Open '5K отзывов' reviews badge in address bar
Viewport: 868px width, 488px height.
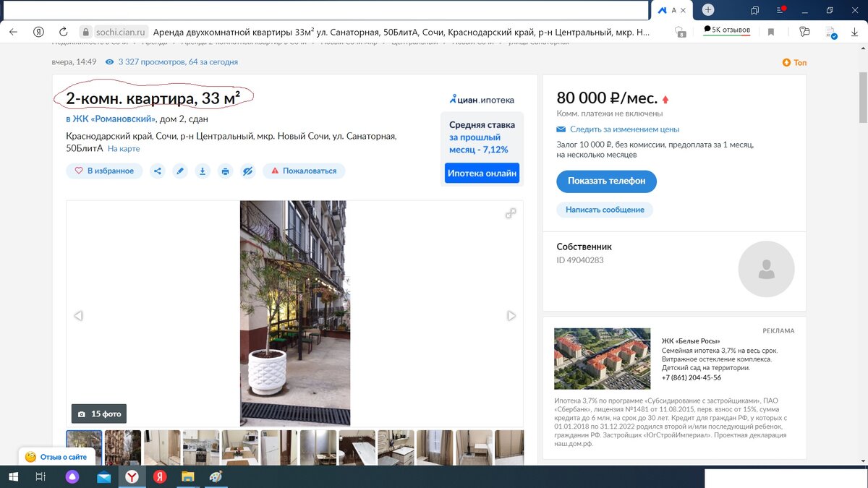[727, 30]
